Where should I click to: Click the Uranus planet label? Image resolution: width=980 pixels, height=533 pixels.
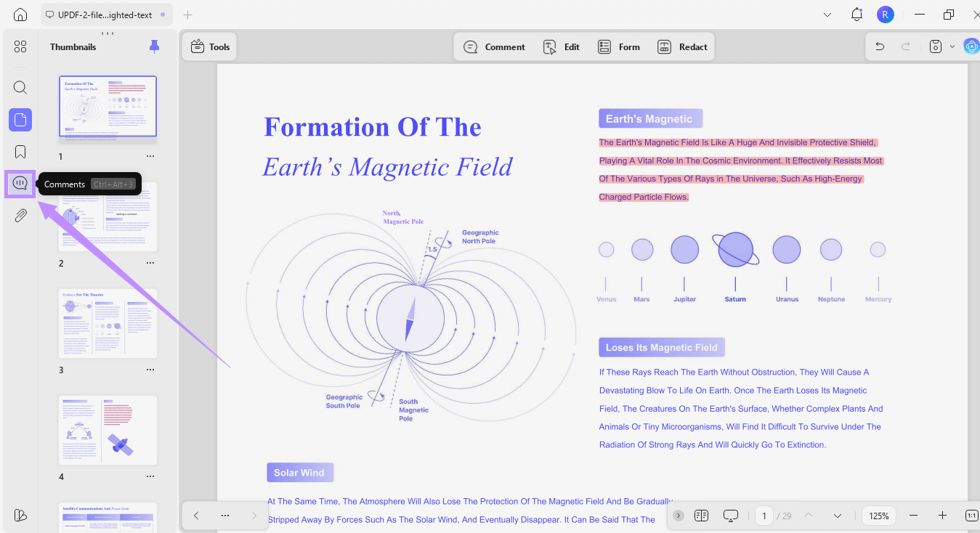(787, 299)
